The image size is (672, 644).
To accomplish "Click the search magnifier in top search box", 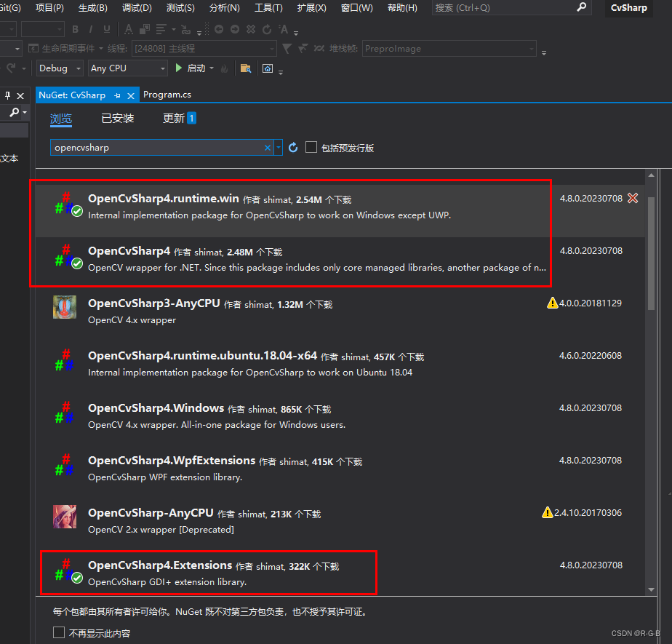I will [x=582, y=7].
